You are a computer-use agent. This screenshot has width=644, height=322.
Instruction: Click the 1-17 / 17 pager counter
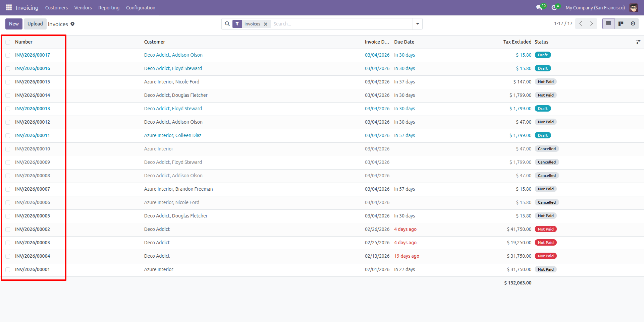click(563, 23)
